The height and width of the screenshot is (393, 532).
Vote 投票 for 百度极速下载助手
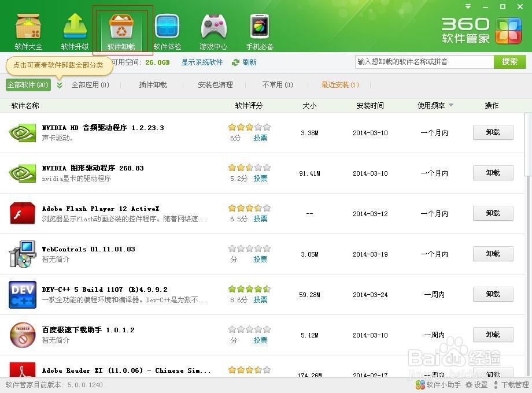[x=260, y=340]
